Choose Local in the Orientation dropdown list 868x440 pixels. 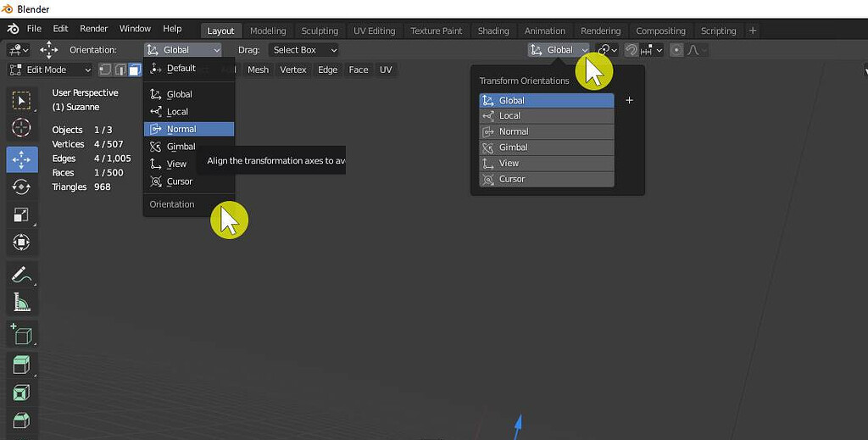click(x=189, y=112)
